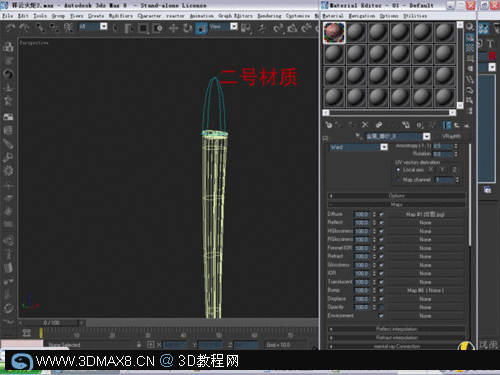Click the Redo arrow in main toolbar
This screenshot has width=500, height=375.
pyautogui.click(x=24, y=28)
